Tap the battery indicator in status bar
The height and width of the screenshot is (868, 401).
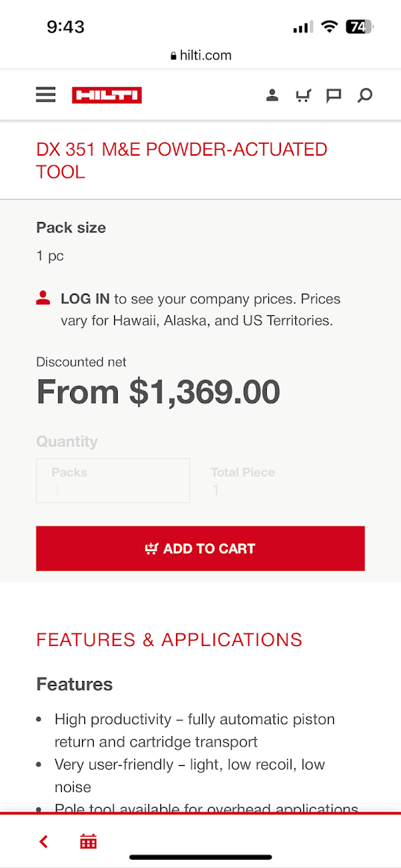(x=360, y=27)
